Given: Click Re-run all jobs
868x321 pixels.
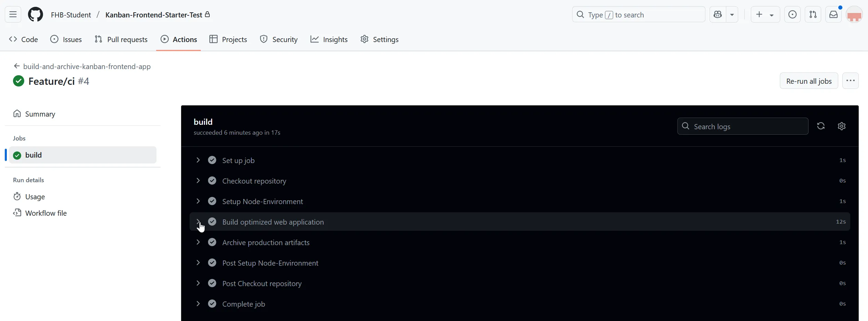Looking at the screenshot, I should click(809, 81).
